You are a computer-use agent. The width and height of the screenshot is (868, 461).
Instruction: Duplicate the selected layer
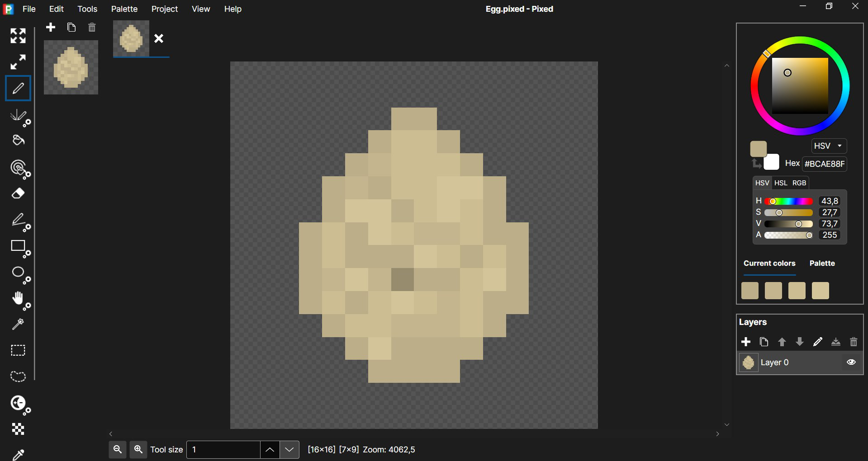764,342
